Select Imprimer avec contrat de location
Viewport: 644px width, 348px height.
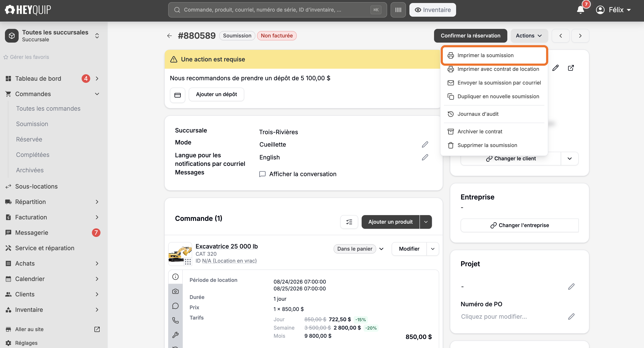tap(494, 69)
